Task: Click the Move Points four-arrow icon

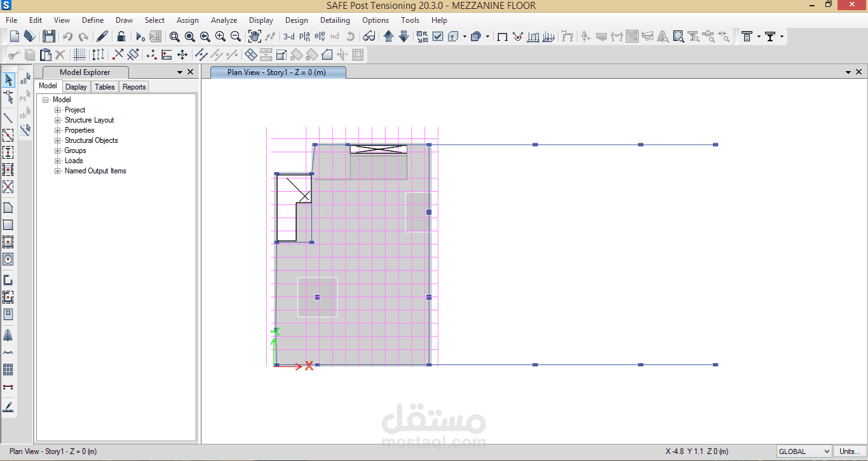Action: (182, 55)
